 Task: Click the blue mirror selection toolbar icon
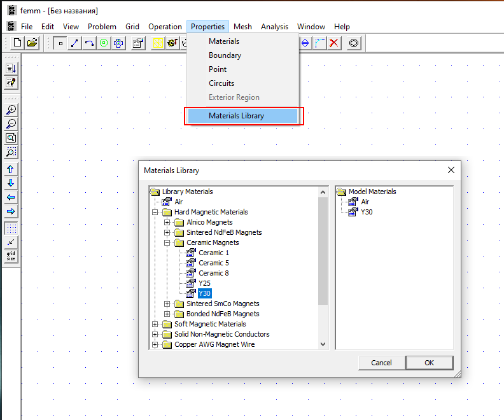[x=305, y=43]
